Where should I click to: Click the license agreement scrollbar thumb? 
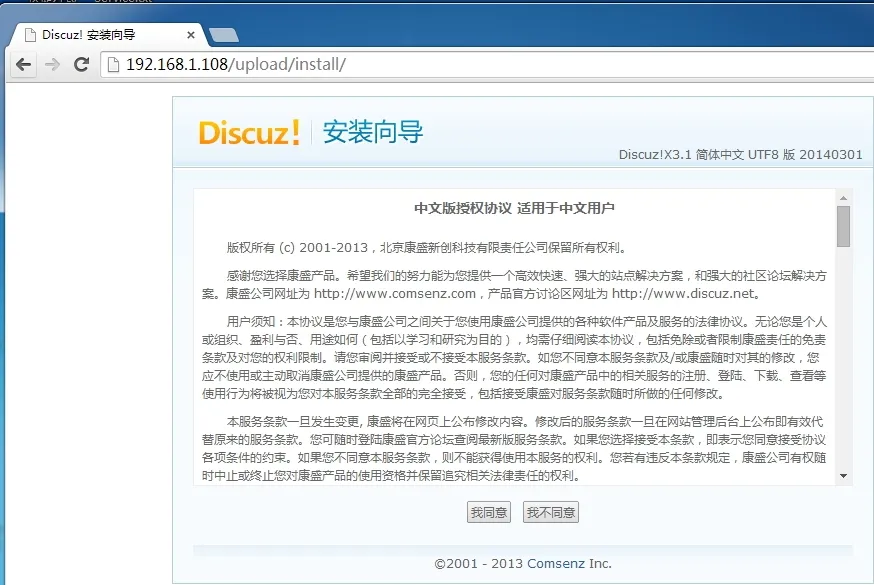pos(843,226)
